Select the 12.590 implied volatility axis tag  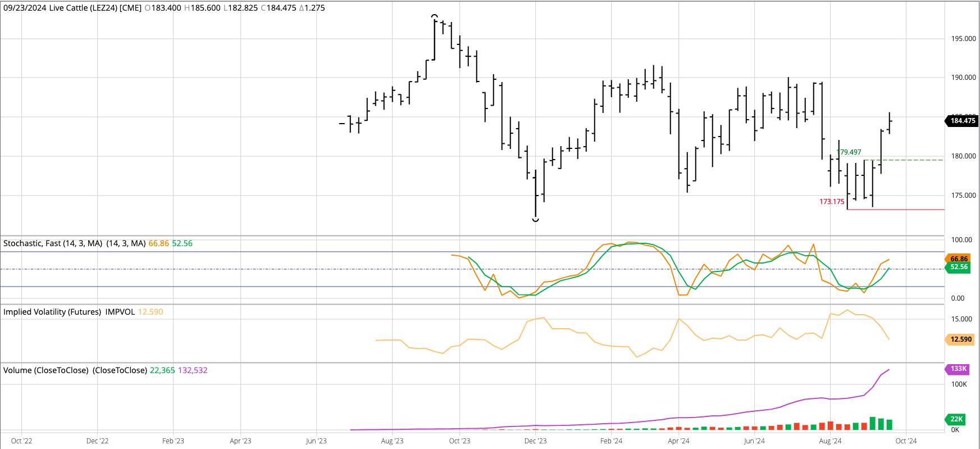(x=960, y=339)
